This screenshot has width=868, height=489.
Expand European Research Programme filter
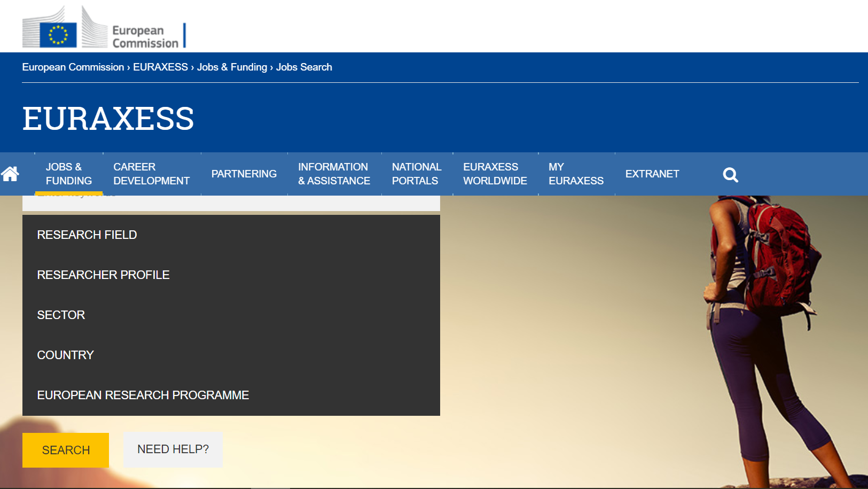pyautogui.click(x=231, y=395)
